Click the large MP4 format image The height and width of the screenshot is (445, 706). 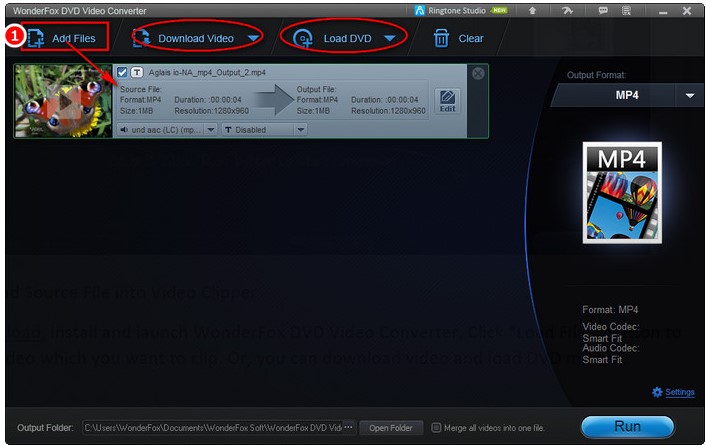[x=622, y=193]
